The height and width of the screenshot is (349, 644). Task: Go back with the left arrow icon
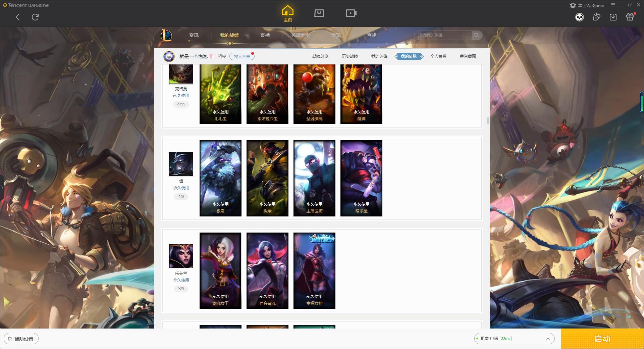tap(18, 17)
